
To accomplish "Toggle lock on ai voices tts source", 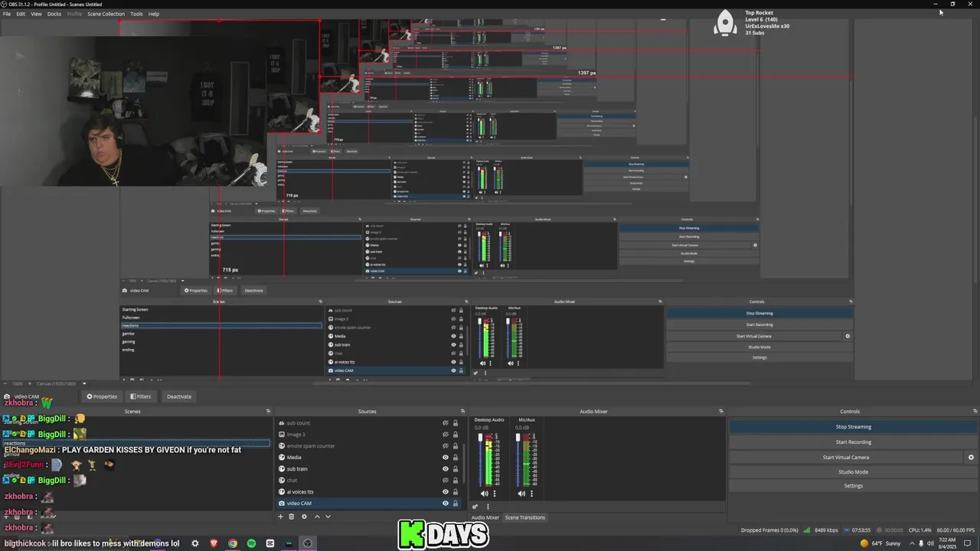I will 456,492.
